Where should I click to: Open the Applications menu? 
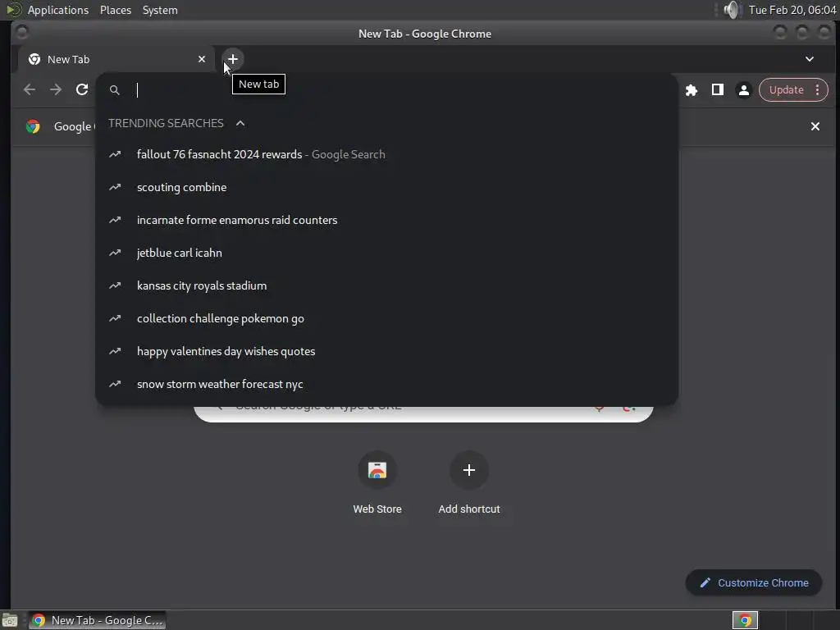[x=58, y=10]
